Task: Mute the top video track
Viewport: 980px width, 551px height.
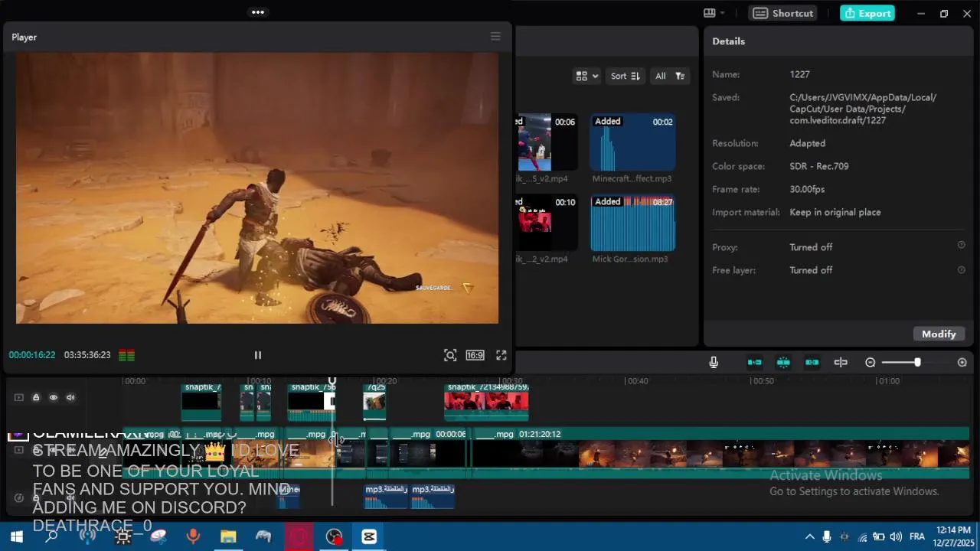Action: 70,397
